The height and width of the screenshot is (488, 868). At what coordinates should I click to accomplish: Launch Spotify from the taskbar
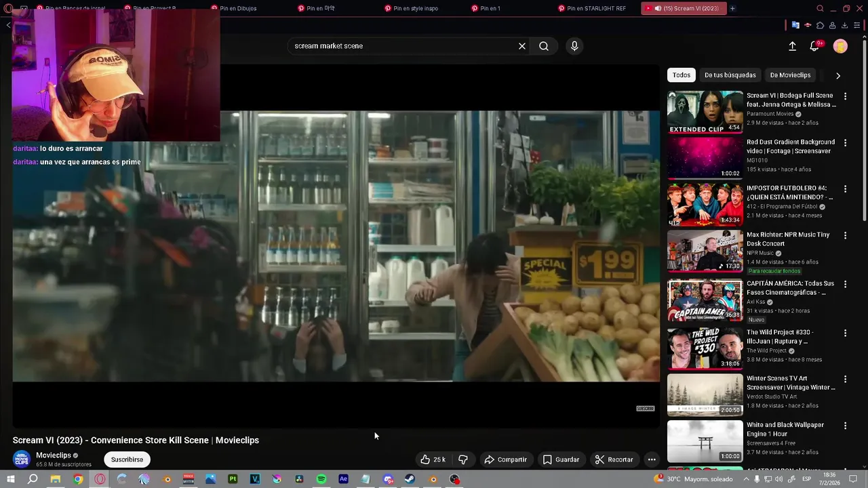click(x=321, y=479)
